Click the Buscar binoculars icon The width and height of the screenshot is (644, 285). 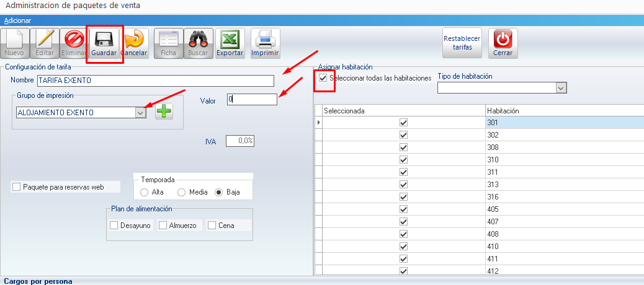[198, 40]
